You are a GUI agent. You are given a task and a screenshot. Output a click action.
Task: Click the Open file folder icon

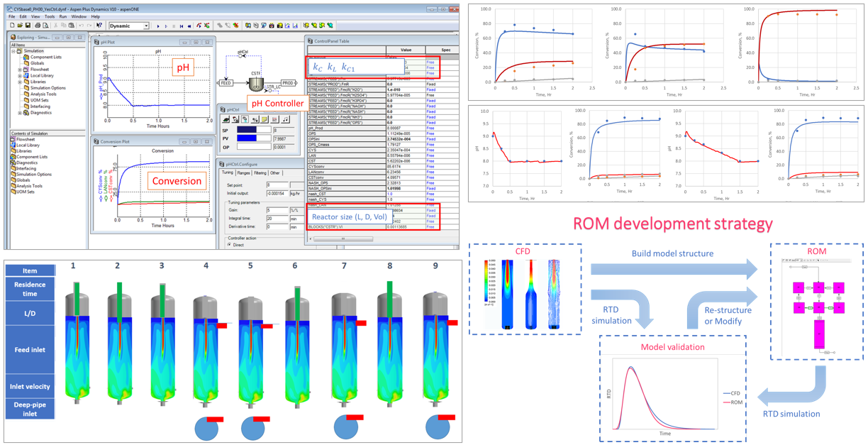[x=20, y=26]
